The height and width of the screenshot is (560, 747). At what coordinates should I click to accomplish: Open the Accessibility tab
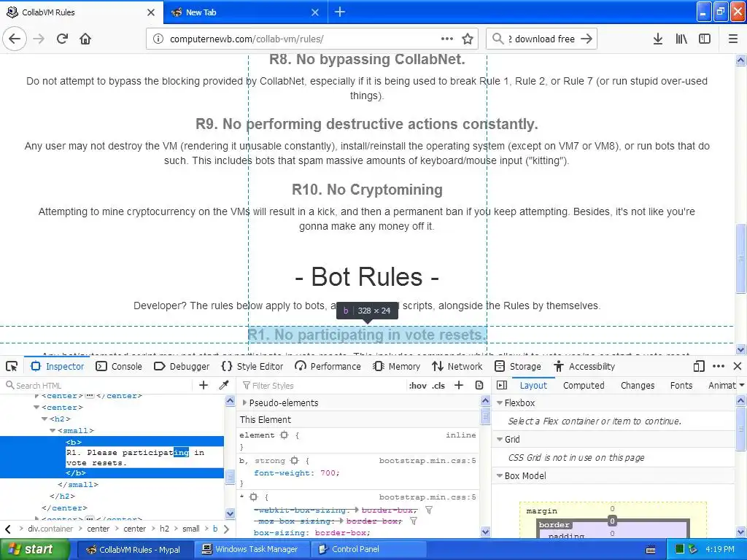point(584,366)
